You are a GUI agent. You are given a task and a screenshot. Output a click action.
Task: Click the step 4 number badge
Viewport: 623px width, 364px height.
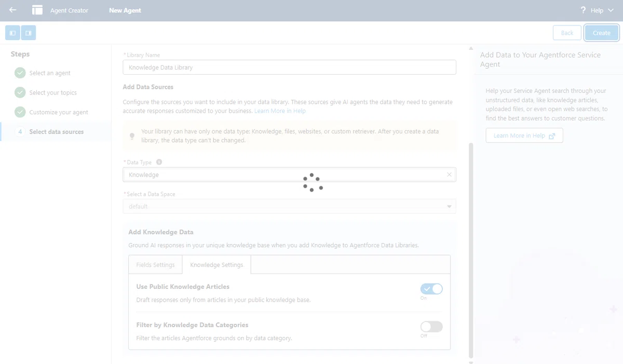(x=20, y=132)
